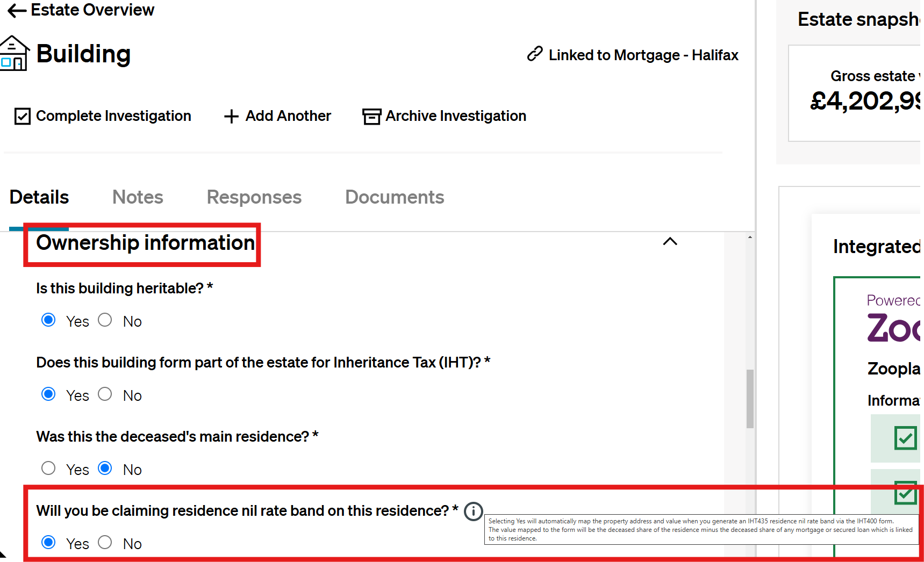Click the green Zoopla information checkmark icon
The image size is (924, 562).
906,438
